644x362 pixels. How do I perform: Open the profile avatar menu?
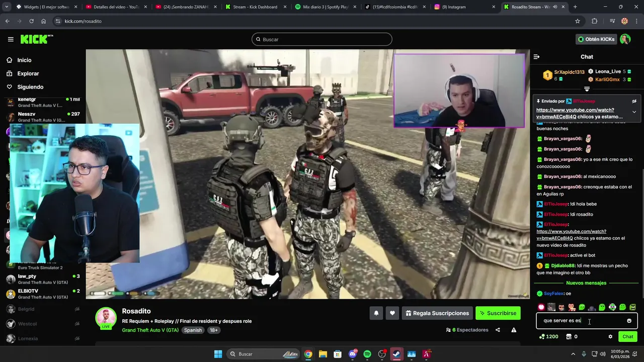coord(625,39)
